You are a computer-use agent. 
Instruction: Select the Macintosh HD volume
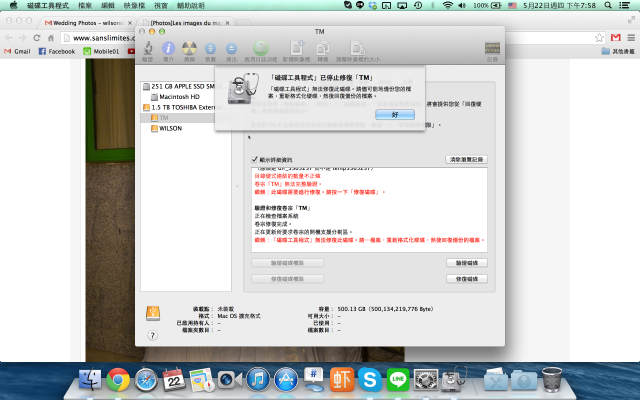click(175, 97)
